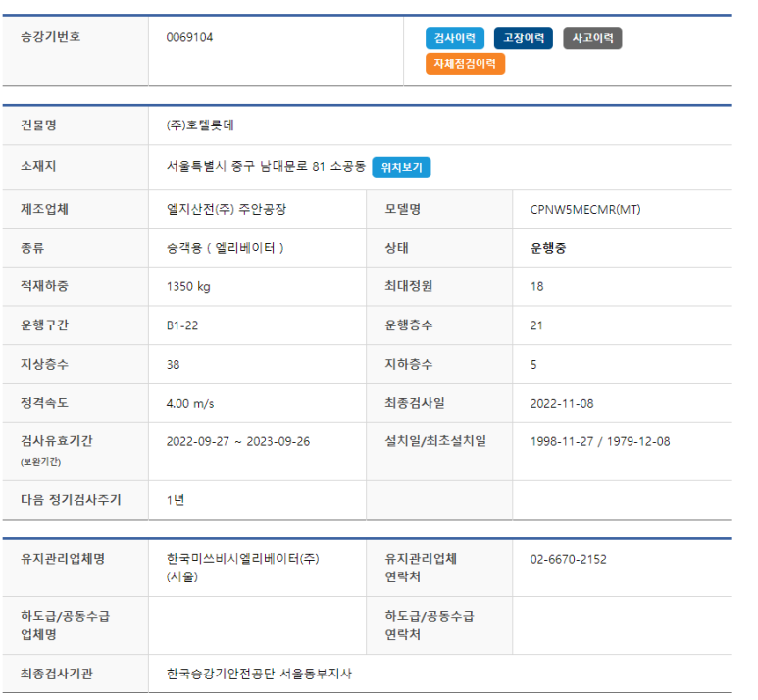Image resolution: width=758 pixels, height=700 pixels.
Task: Click the 위치보기 location button
Action: (401, 168)
